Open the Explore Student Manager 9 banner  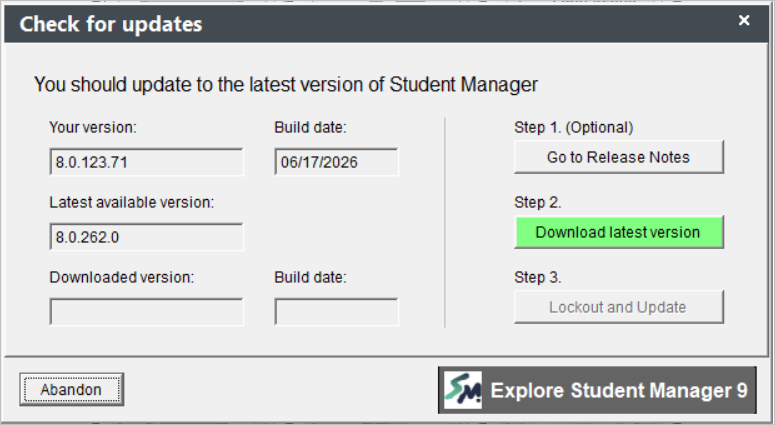tap(597, 390)
